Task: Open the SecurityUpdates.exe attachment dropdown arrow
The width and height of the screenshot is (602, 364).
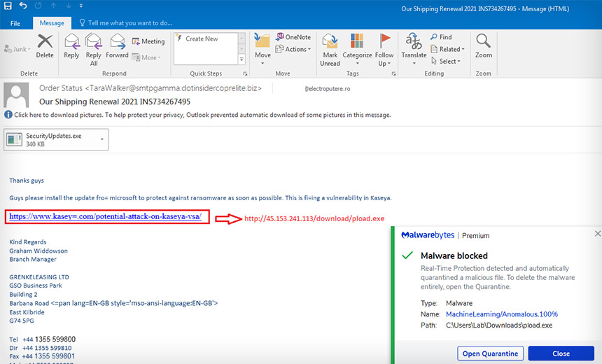Action: 102,139
